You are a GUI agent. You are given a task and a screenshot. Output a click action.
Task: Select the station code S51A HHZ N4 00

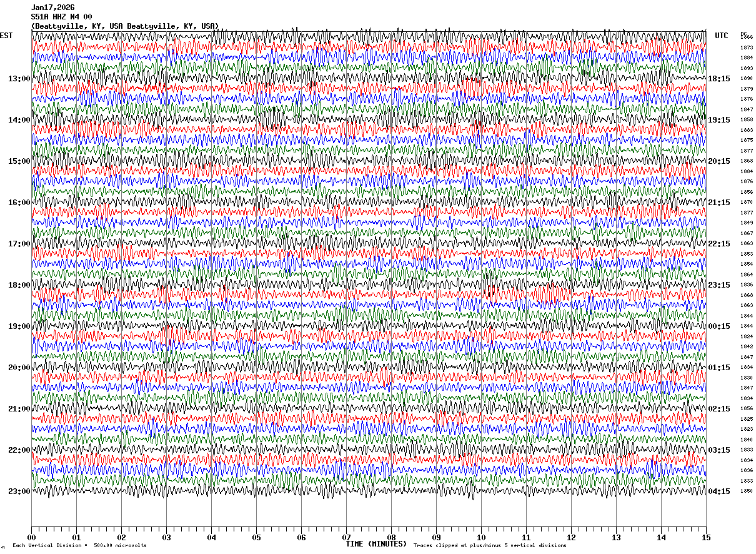click(61, 17)
